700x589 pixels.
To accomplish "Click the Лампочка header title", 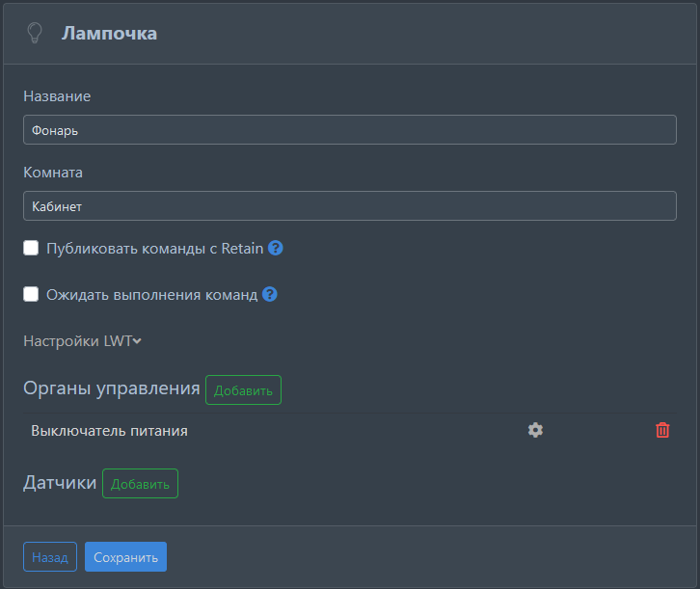I will pos(109,34).
